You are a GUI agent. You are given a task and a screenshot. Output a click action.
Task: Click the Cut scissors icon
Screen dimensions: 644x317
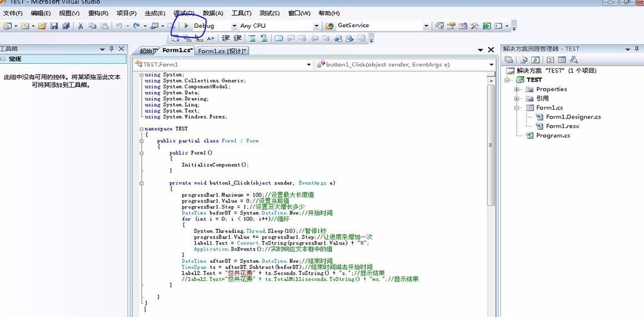(81, 26)
